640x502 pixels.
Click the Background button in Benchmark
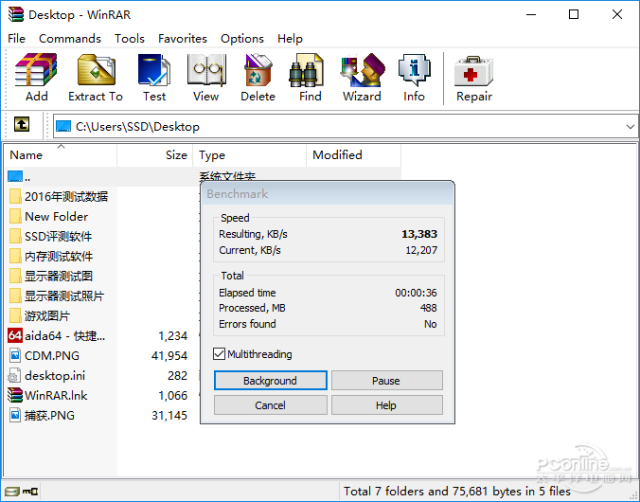pos(270,380)
